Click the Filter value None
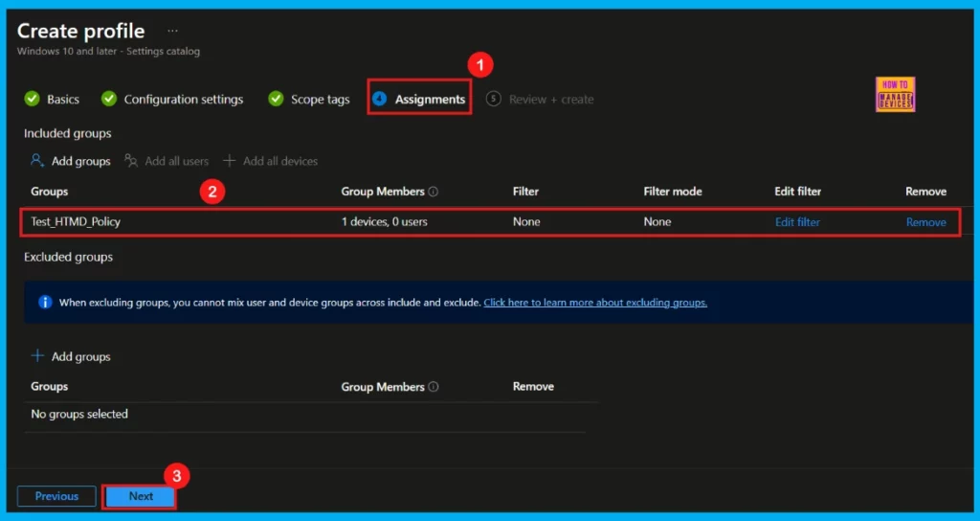Viewport: 980px width, 521px height. pyautogui.click(x=526, y=222)
